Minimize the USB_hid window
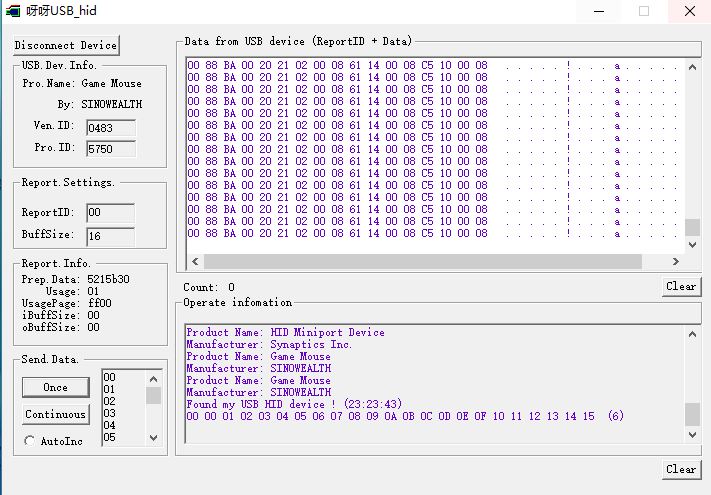711x495 pixels. [x=599, y=11]
